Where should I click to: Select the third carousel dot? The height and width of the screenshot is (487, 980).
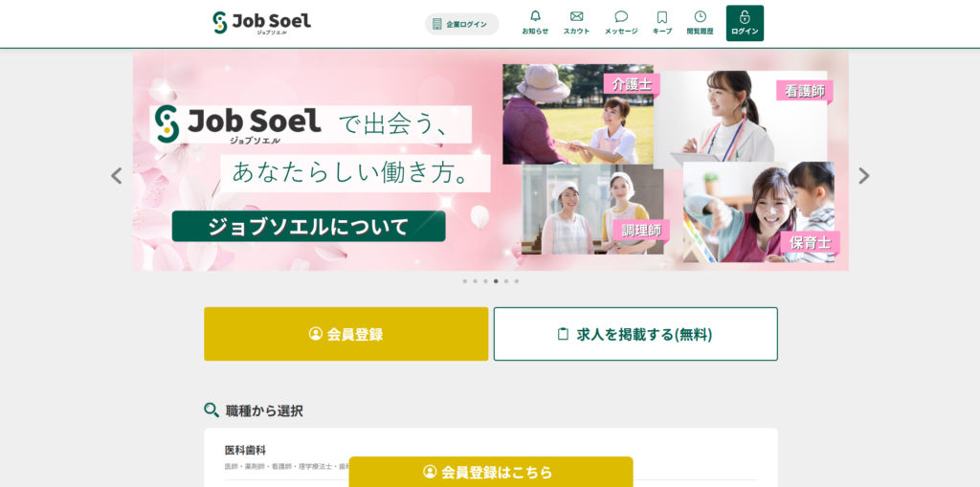click(485, 281)
